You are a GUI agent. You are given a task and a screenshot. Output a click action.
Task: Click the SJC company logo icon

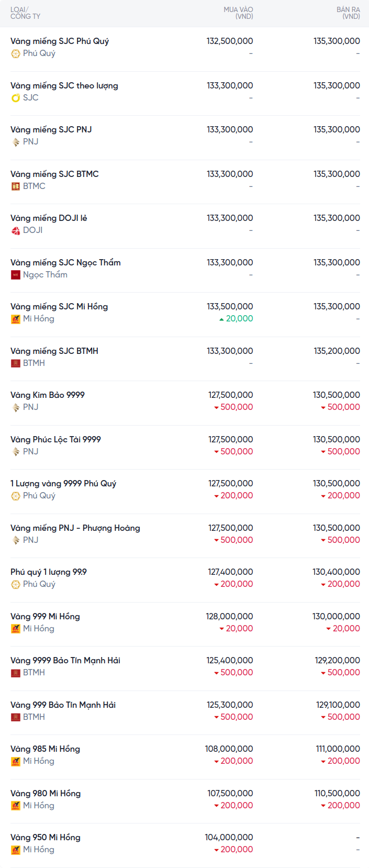pyautogui.click(x=16, y=98)
